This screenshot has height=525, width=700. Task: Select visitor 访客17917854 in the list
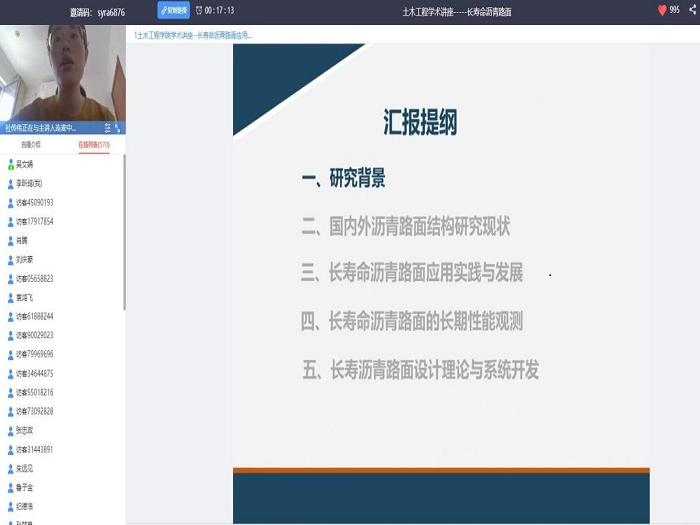coord(34,221)
